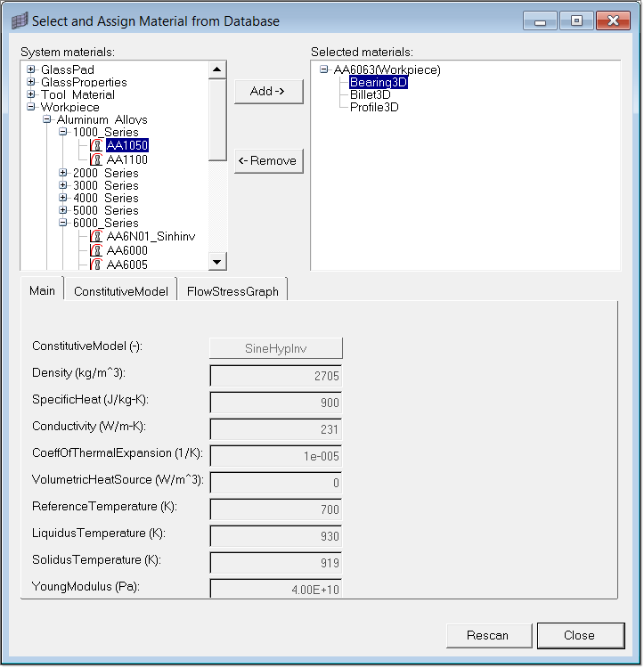Click the Density value field

coord(275,376)
